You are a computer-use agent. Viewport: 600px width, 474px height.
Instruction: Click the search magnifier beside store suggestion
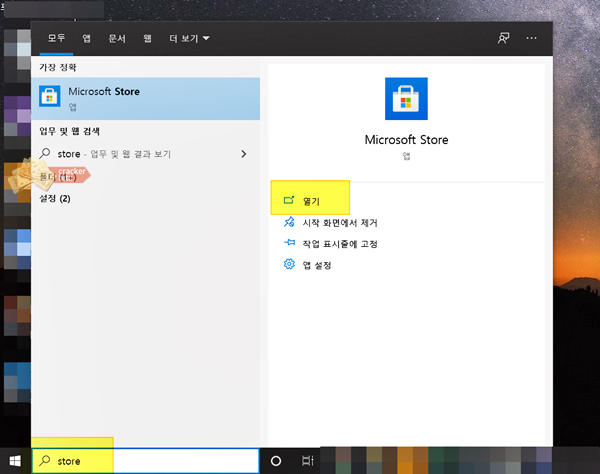45,153
